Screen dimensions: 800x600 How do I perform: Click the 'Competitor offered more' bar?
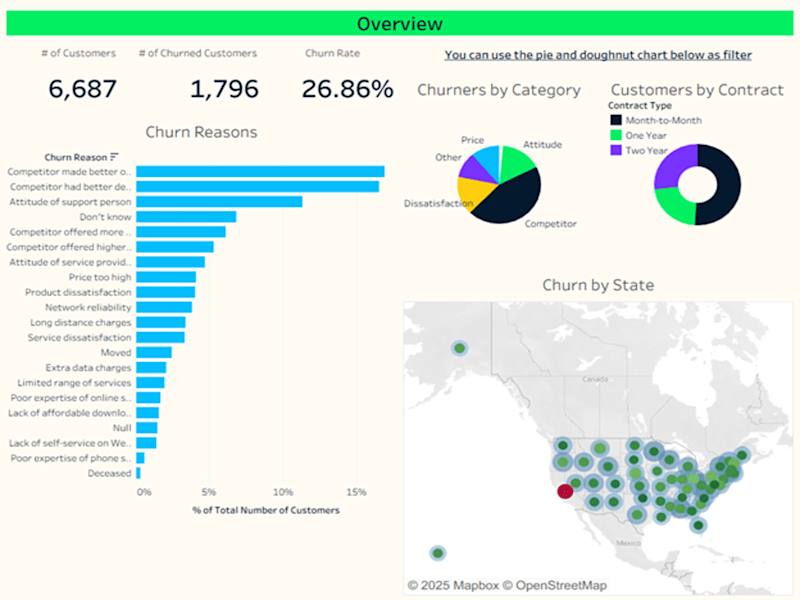pos(181,232)
